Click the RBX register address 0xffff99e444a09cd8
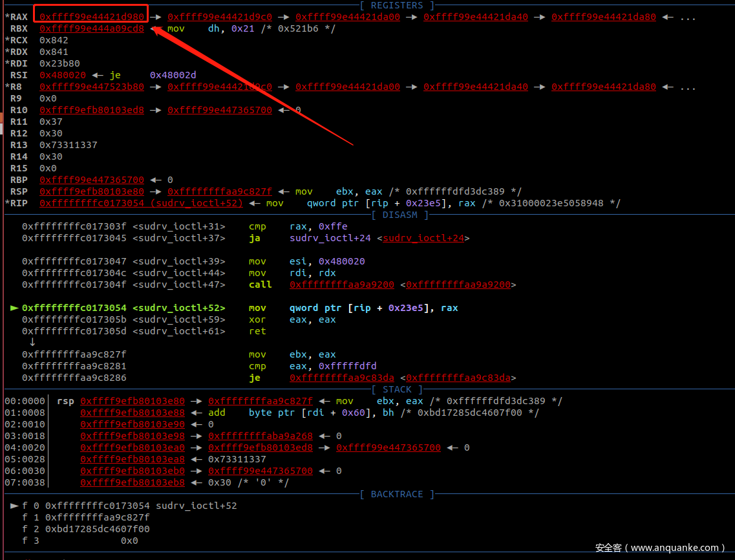The width and height of the screenshot is (735, 560). pos(91,28)
